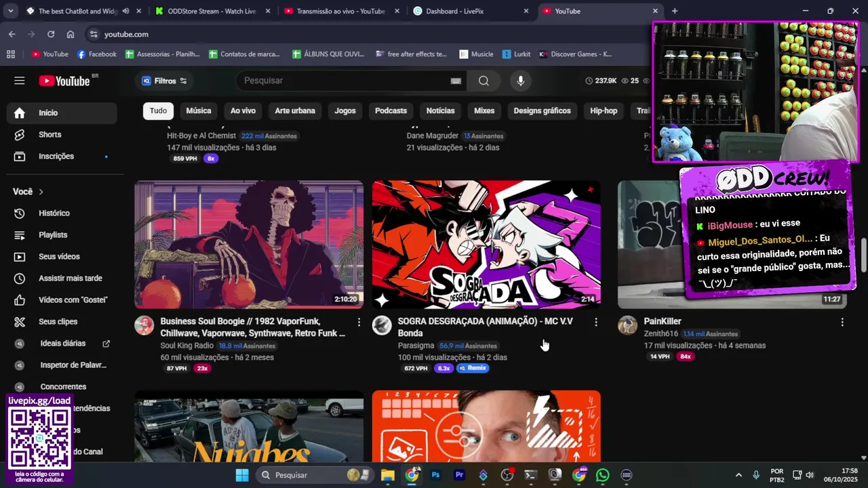Open Business Soul Boogie video thumbnail

pos(249,244)
